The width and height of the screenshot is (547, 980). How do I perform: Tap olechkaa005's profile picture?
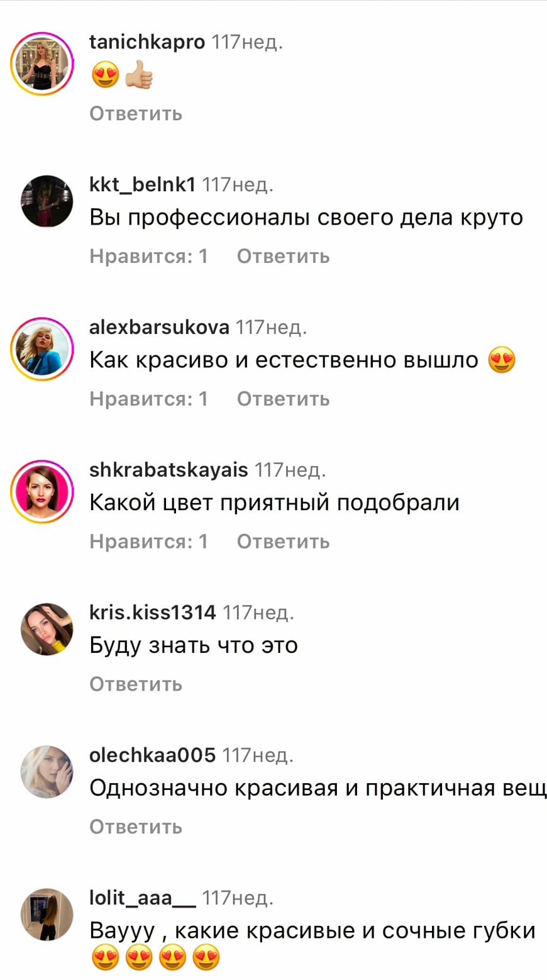pos(47,772)
